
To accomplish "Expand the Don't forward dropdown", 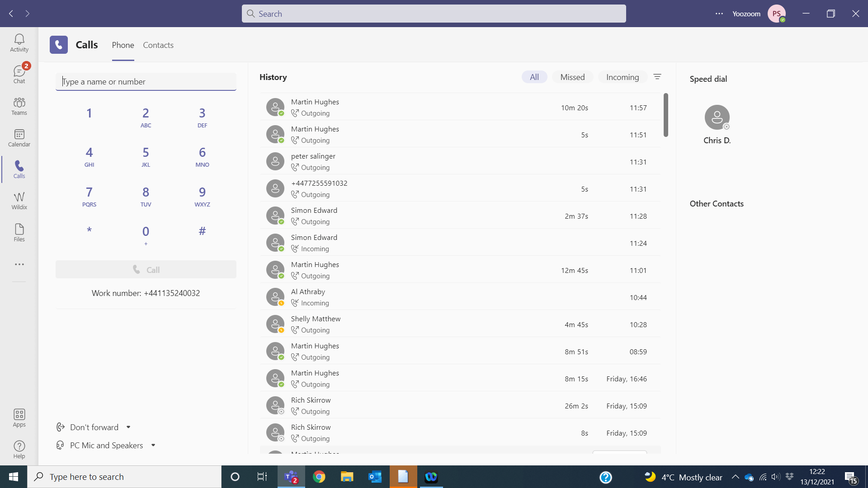I will coord(128,427).
